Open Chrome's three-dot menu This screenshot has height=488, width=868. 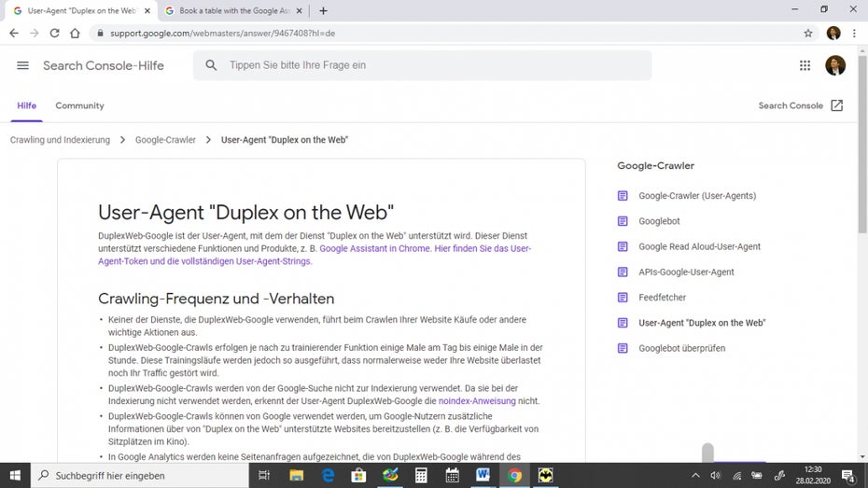854,34
